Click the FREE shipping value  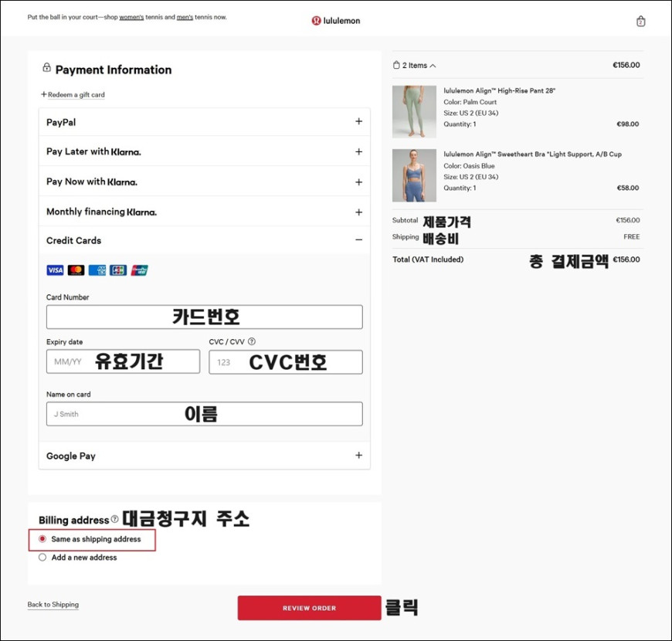632,236
